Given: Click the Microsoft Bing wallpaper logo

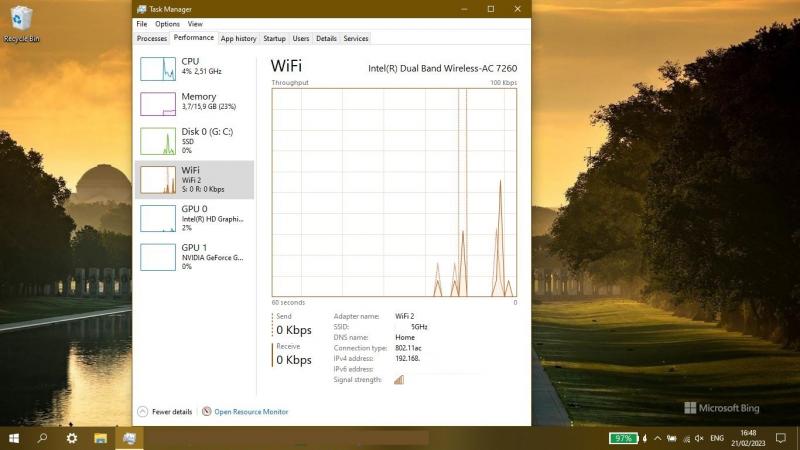Looking at the screenshot, I should click(x=721, y=408).
